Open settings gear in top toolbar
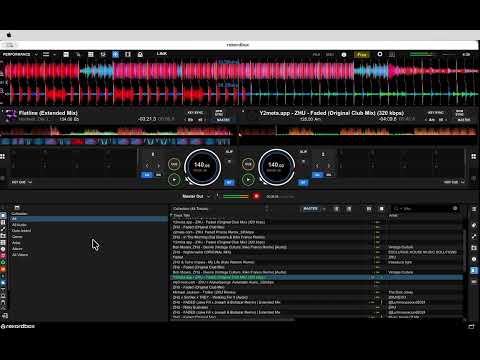Image resolution: width=480 pixels, height=360 pixels. pyautogui.click(x=380, y=54)
